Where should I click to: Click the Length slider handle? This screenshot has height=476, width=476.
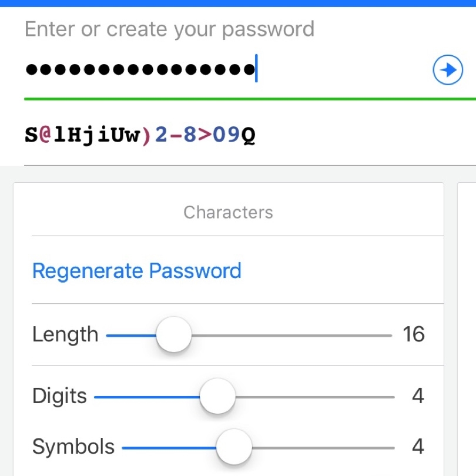[x=173, y=334]
